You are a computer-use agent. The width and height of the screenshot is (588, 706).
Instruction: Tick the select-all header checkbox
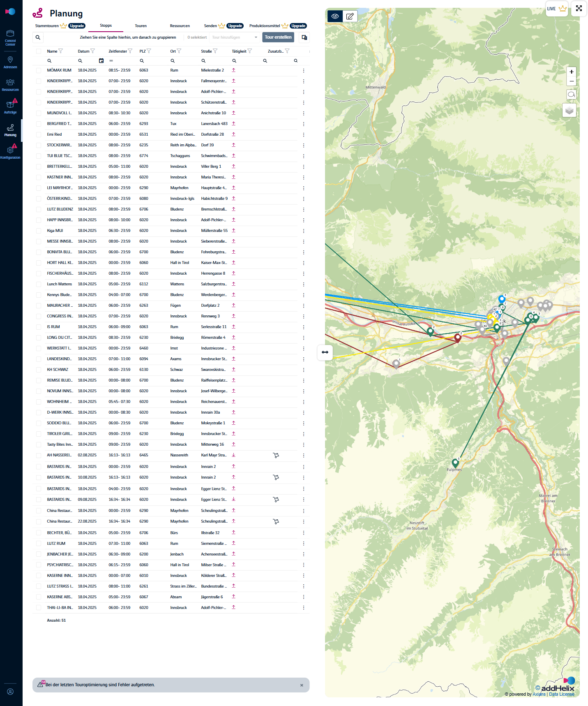[39, 51]
